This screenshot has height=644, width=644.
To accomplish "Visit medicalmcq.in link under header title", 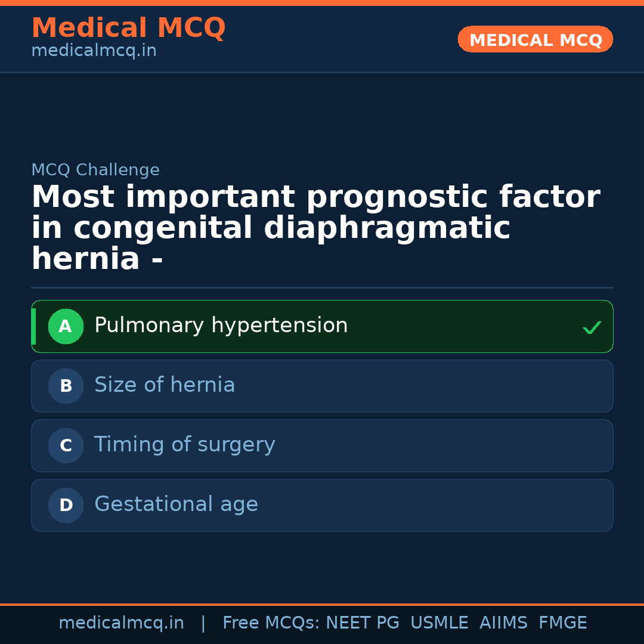I will 94,51.
